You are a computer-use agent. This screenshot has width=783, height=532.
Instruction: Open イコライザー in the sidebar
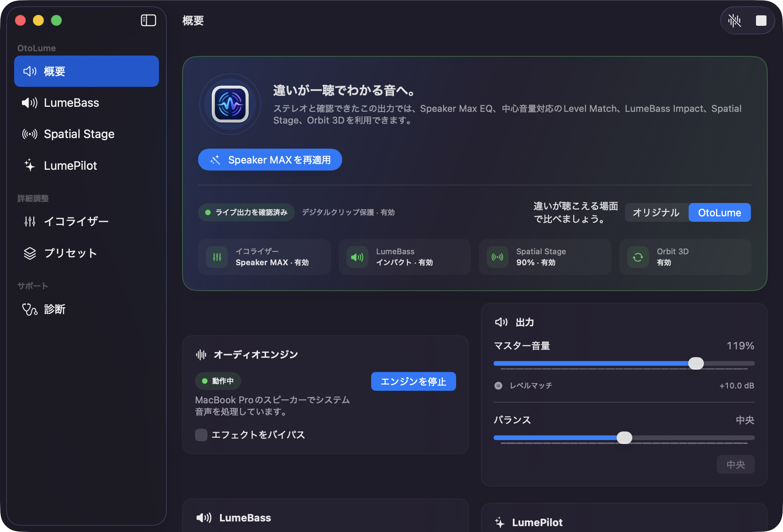pos(87,221)
